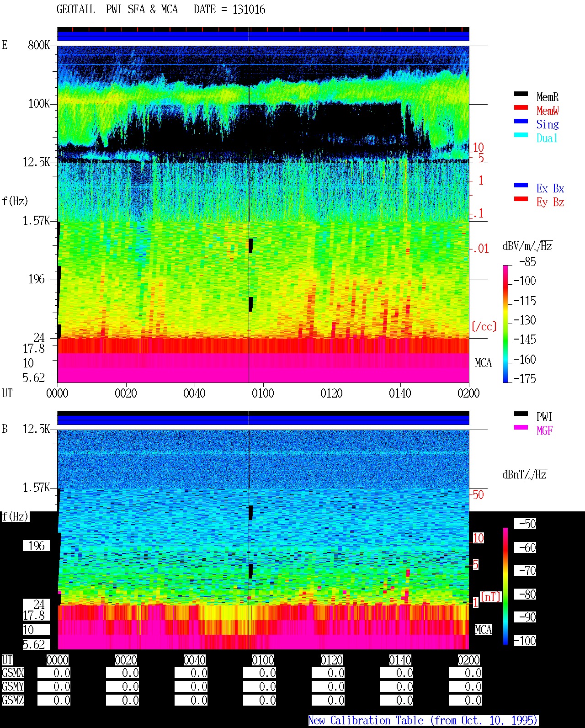
Task: Click the -70 value on dBnT scale
Action: (526, 570)
